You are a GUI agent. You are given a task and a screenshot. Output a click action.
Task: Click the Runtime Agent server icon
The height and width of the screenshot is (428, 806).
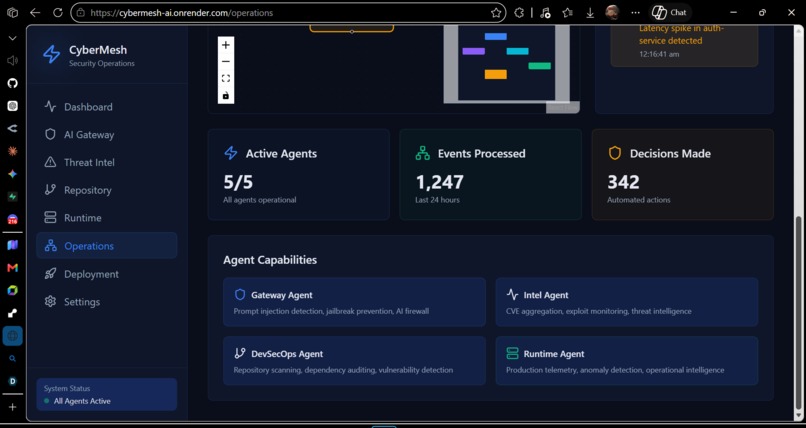pyautogui.click(x=512, y=353)
